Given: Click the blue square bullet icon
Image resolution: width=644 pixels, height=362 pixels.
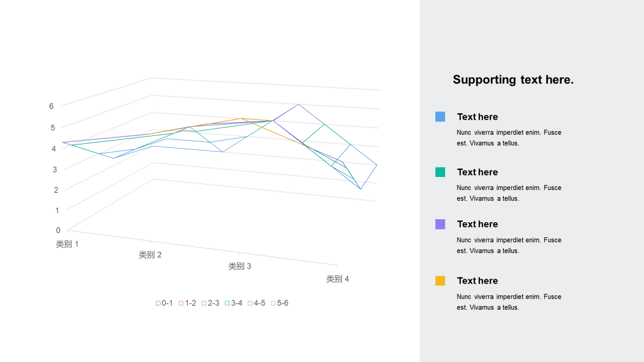Looking at the screenshot, I should click(x=440, y=117).
